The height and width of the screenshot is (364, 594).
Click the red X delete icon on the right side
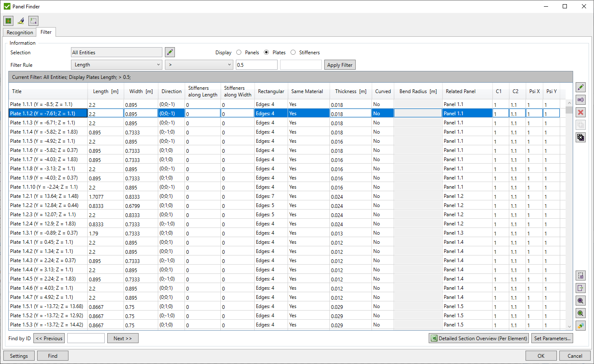point(581,112)
